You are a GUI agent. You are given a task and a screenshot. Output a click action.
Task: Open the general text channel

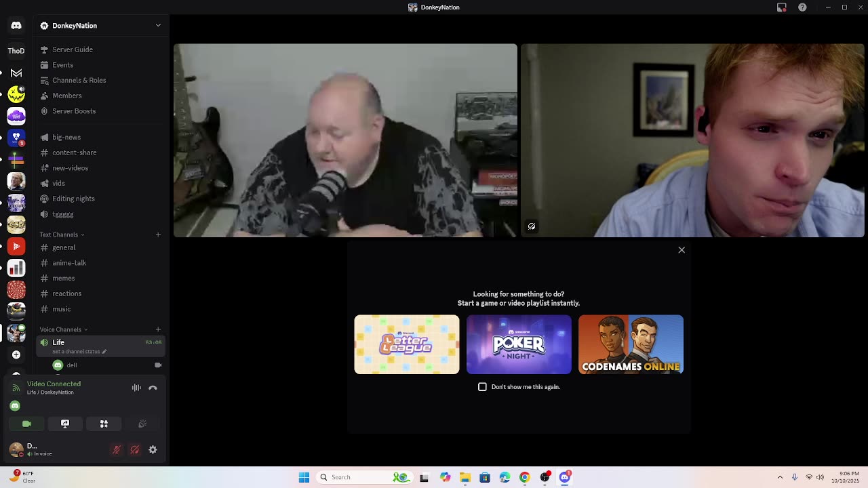pos(100,247)
